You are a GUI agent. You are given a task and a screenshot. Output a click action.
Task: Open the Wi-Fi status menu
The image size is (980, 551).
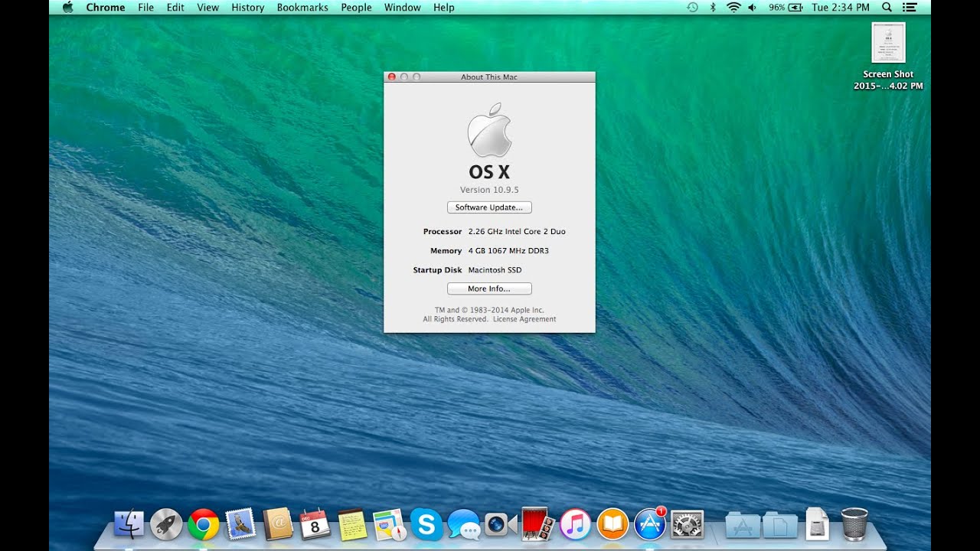(733, 7)
